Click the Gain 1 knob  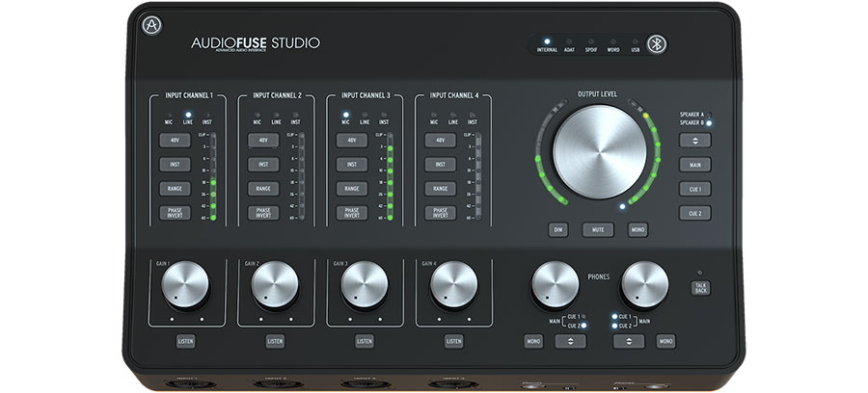click(185, 285)
